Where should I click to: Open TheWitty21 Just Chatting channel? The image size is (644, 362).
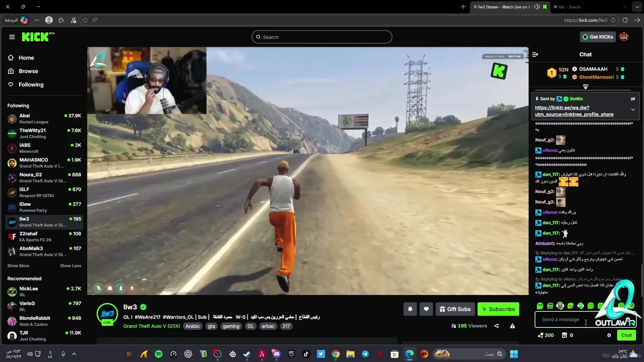[44, 133]
